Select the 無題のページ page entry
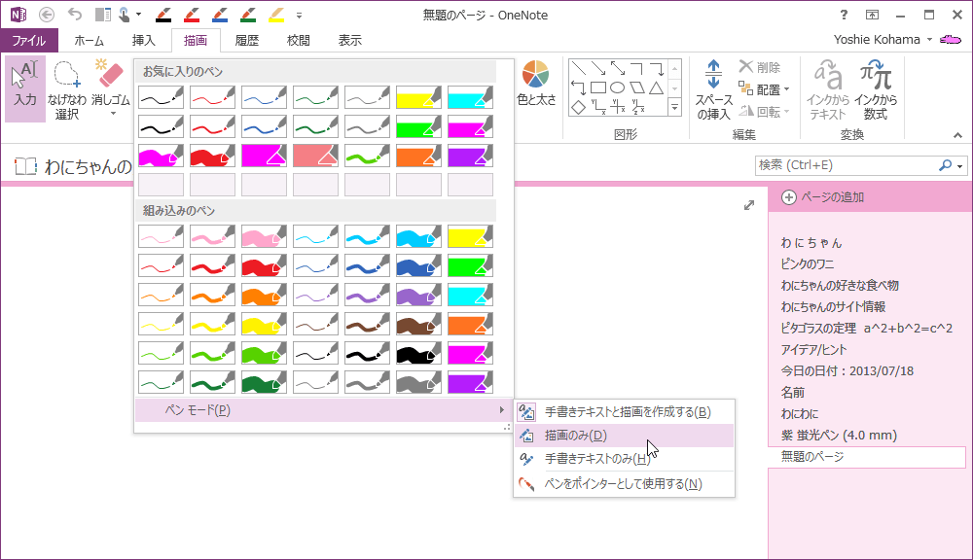 point(867,457)
